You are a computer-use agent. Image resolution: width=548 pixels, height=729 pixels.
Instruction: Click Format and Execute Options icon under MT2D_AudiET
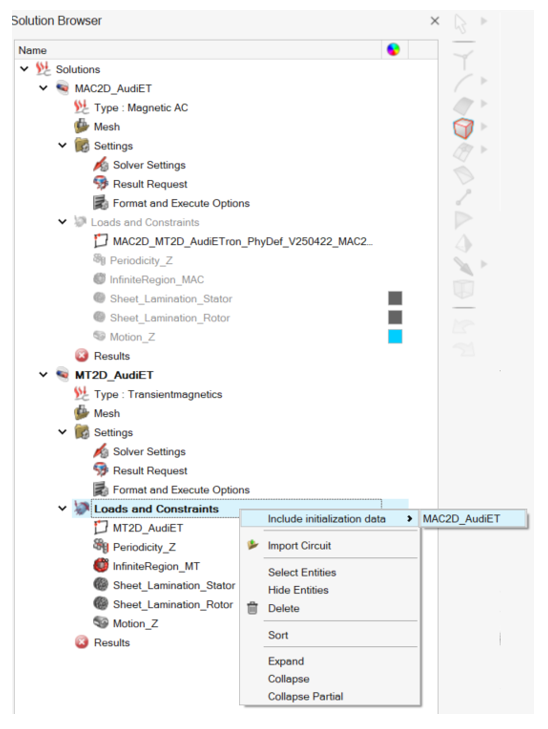point(100,489)
